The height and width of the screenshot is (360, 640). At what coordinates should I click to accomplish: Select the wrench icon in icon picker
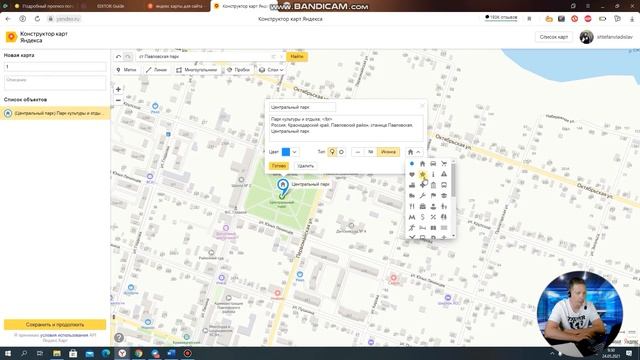[x=422, y=196]
